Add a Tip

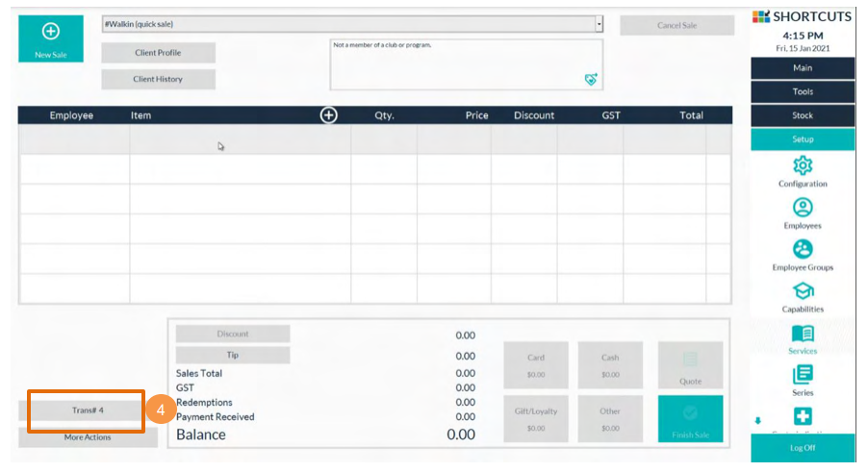click(233, 355)
